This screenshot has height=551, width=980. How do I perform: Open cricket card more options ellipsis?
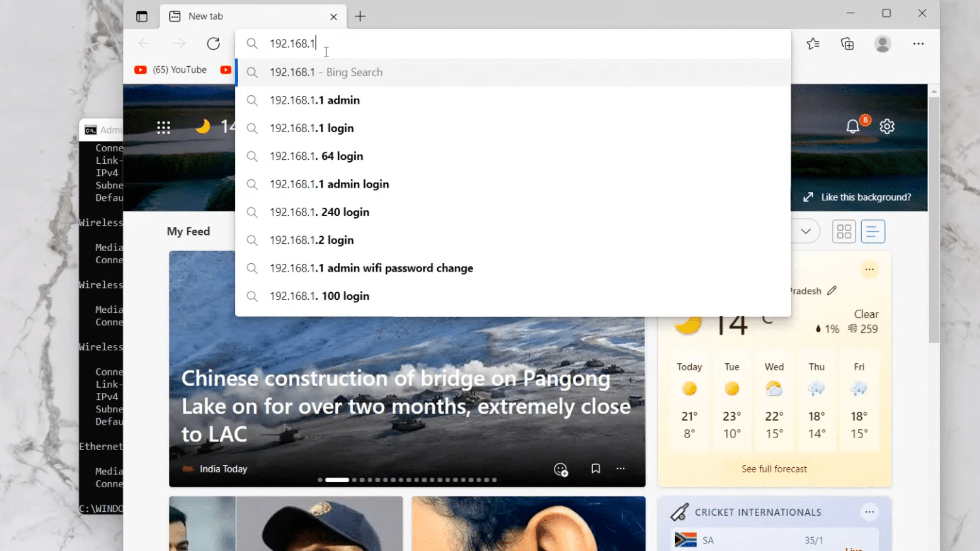(870, 512)
